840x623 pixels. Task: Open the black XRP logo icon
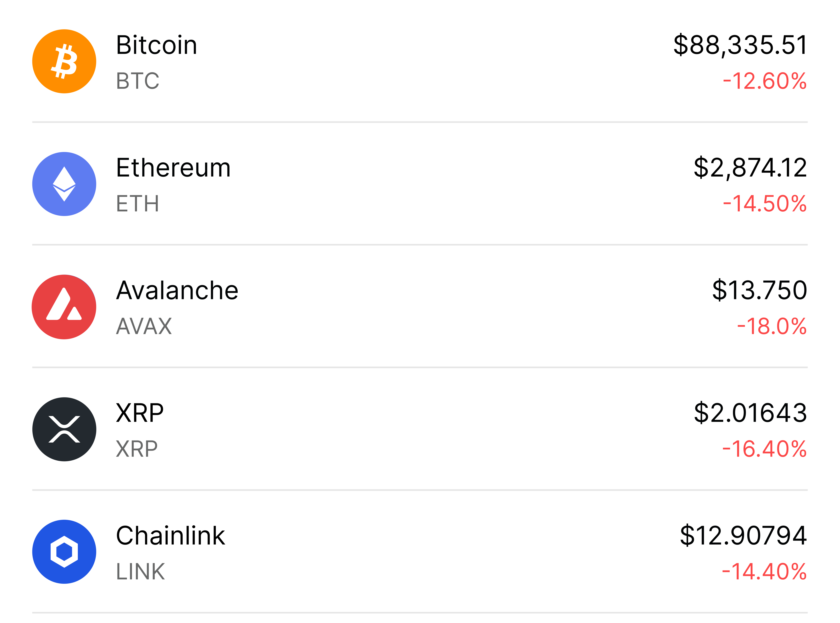[x=64, y=429]
